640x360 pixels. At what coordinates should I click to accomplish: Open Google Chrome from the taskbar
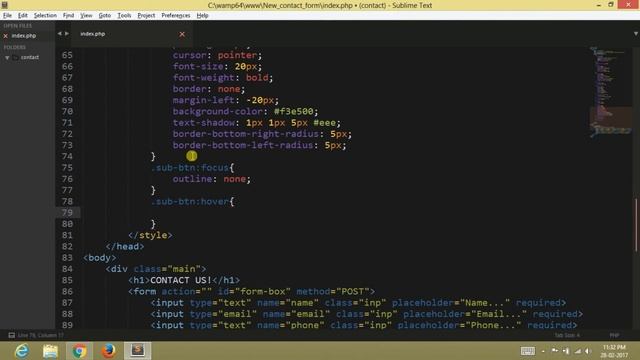(80, 351)
